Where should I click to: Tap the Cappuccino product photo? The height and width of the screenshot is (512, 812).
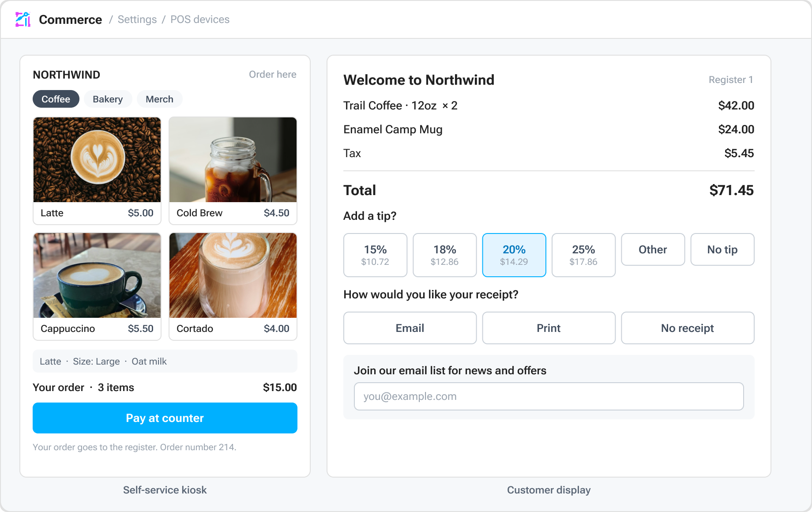(97, 275)
